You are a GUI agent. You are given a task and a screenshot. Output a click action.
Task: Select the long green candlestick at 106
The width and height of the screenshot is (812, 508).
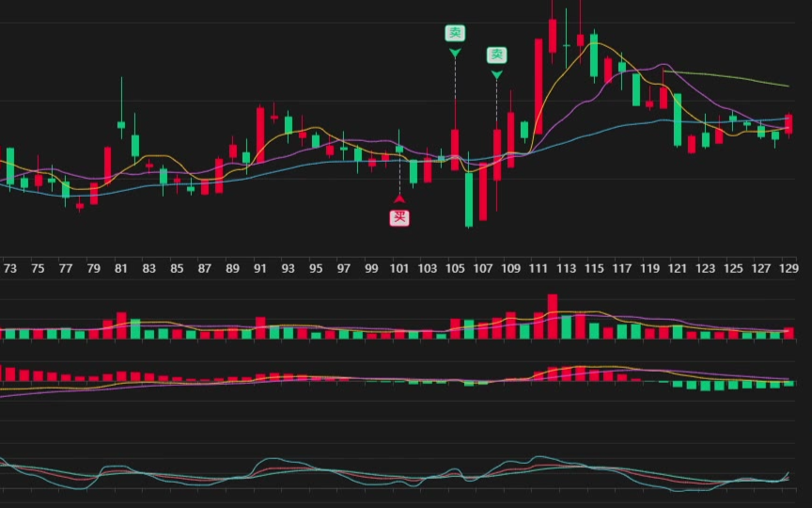click(469, 198)
